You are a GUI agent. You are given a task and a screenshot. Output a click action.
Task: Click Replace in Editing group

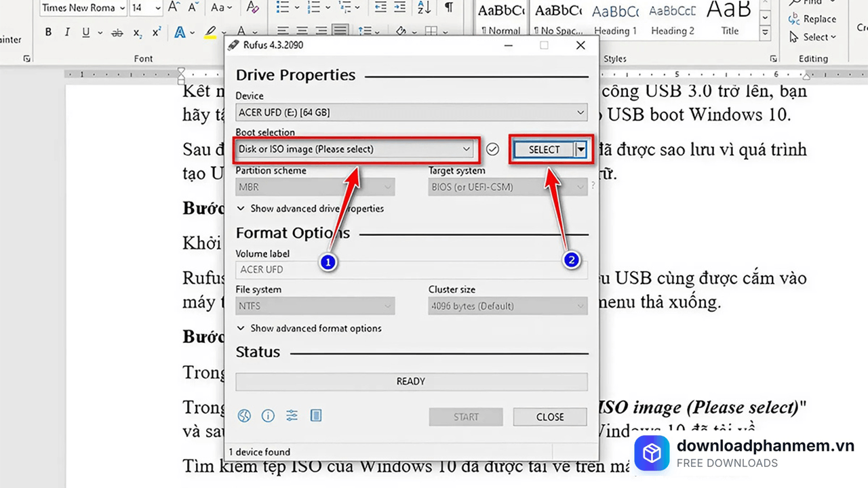812,19
